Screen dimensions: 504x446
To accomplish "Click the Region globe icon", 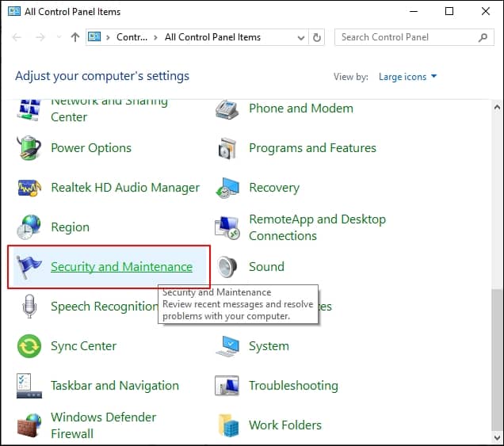I will point(29,227).
